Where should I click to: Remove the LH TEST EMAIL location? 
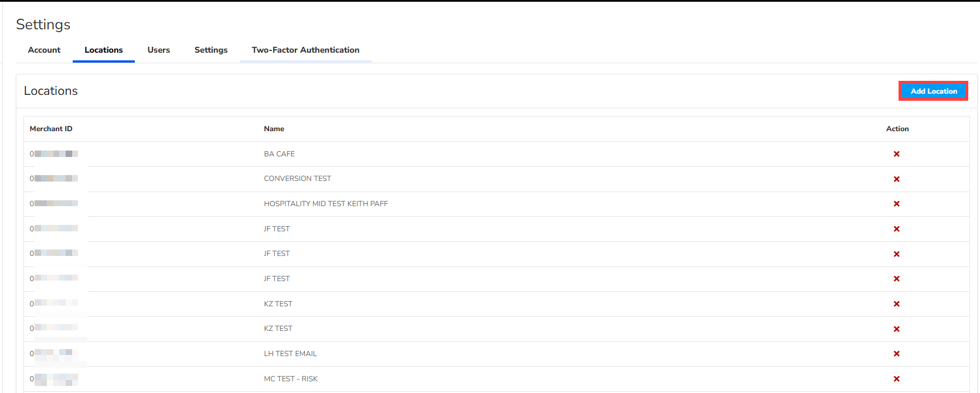tap(896, 354)
